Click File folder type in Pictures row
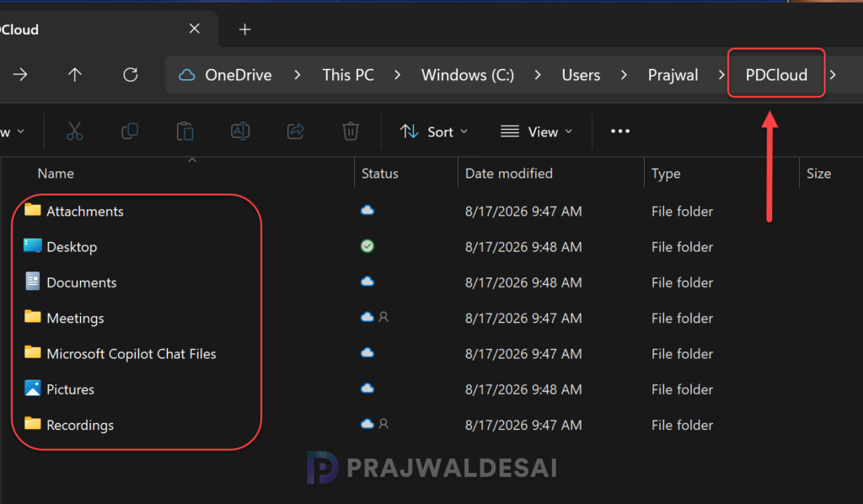The height and width of the screenshot is (504, 863). tap(682, 389)
